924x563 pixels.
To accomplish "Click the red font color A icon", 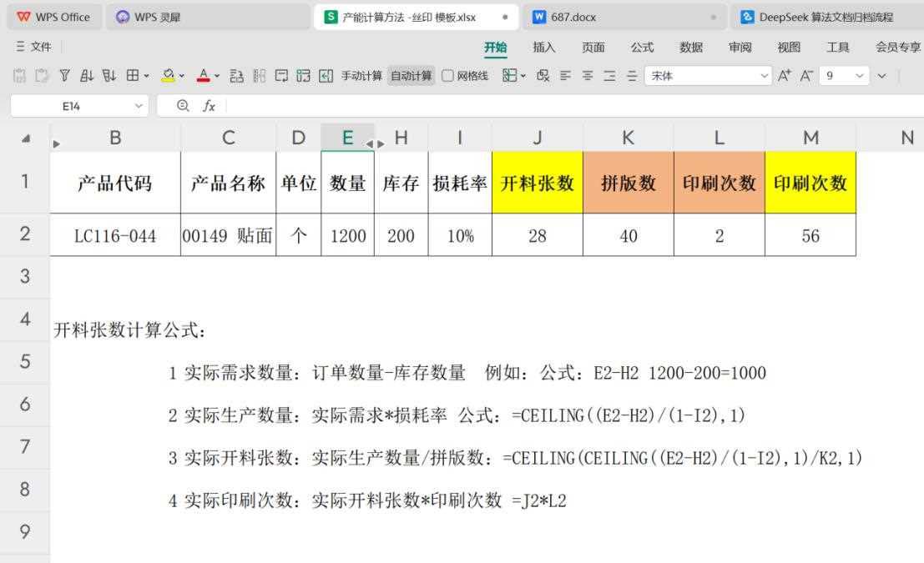I will pos(204,75).
